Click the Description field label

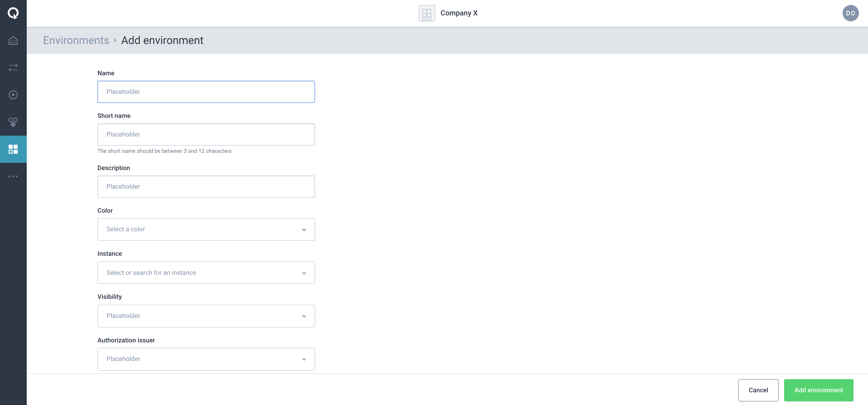(x=114, y=168)
